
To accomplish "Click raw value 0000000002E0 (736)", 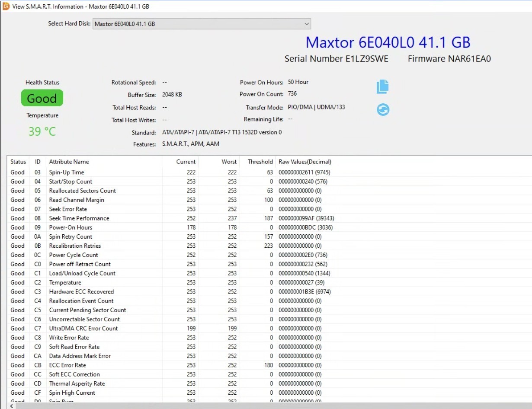I will click(x=303, y=255).
